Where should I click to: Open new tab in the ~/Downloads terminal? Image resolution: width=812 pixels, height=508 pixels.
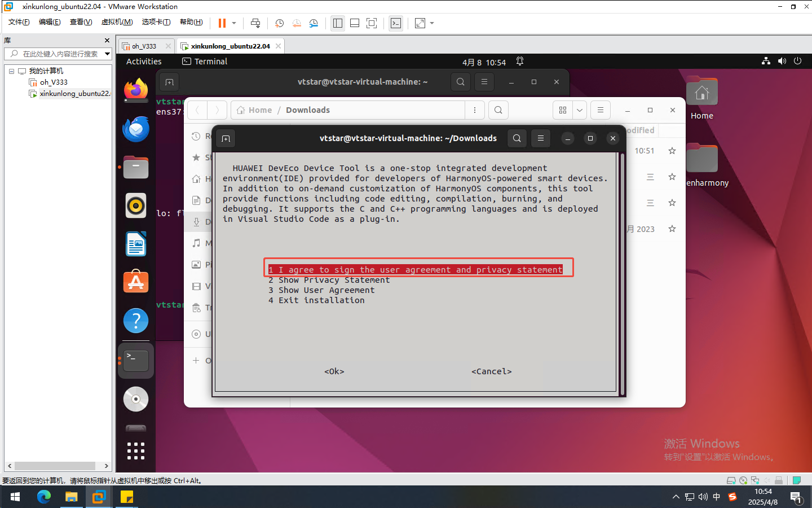[x=226, y=138]
